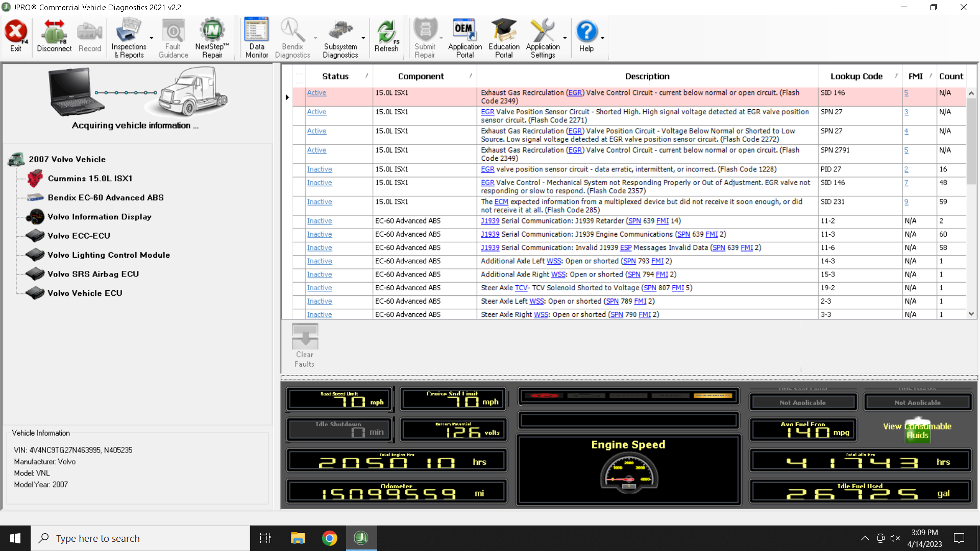Open Google Chrome from taskbar

[x=330, y=538]
